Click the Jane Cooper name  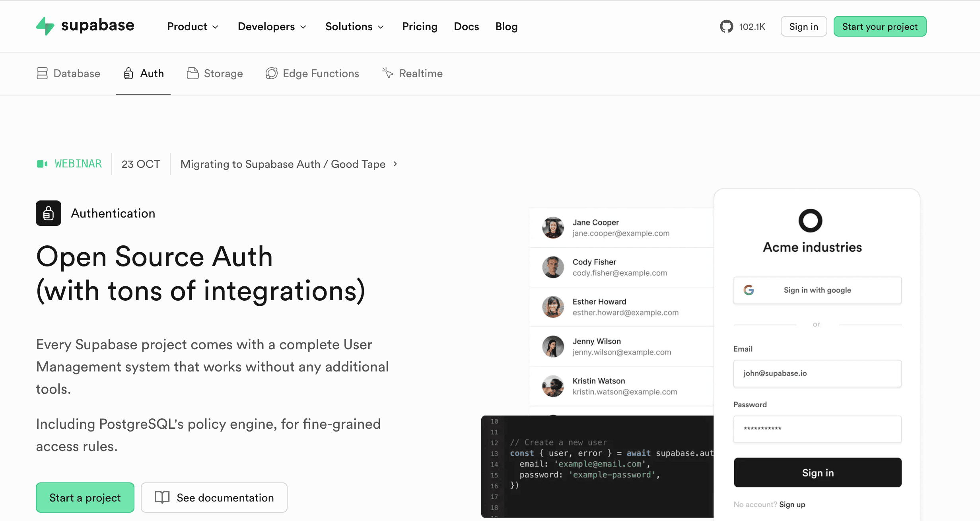coord(595,222)
